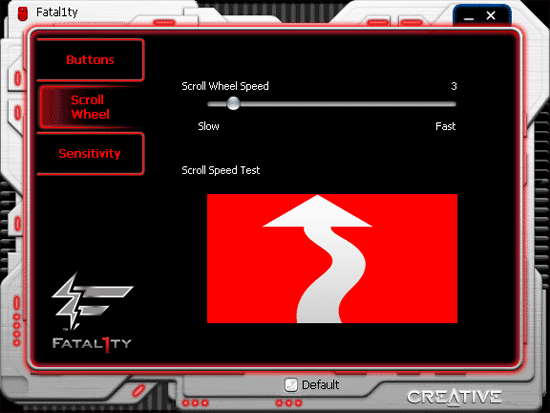Open the Buttons tab
The width and height of the screenshot is (550, 413).
coord(90,60)
